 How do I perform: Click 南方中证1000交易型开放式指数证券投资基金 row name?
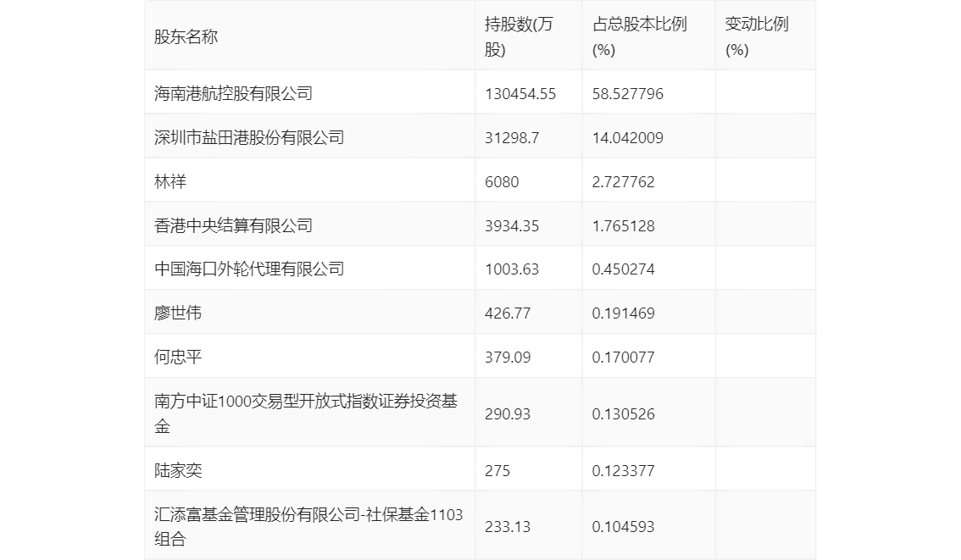click(x=306, y=413)
